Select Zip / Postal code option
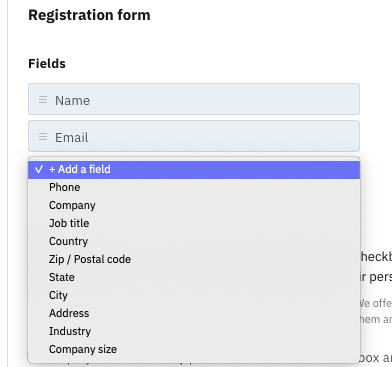Screen dimensions: 392x367 coord(194,259)
